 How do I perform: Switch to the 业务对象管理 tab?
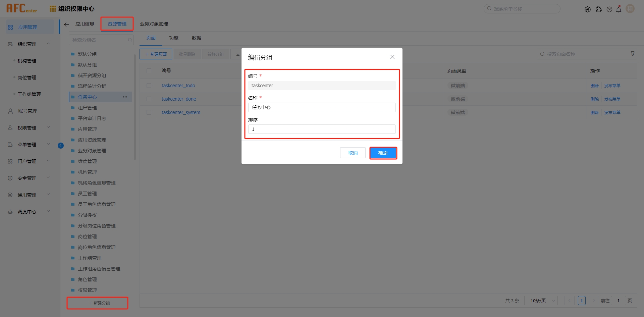(154, 24)
